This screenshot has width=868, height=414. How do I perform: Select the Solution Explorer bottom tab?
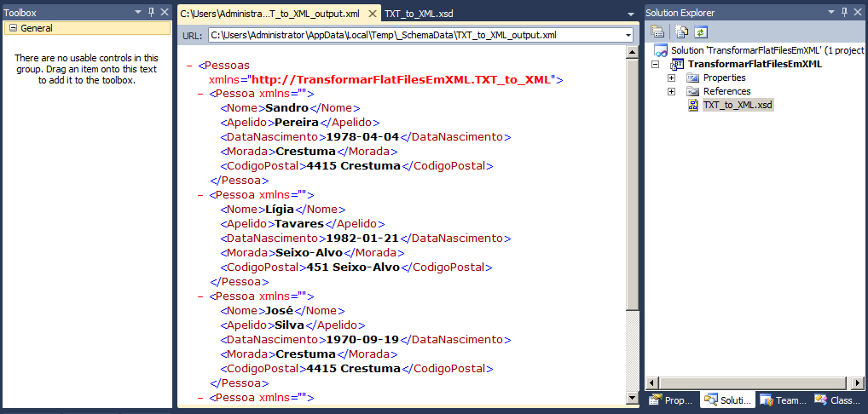[728, 400]
